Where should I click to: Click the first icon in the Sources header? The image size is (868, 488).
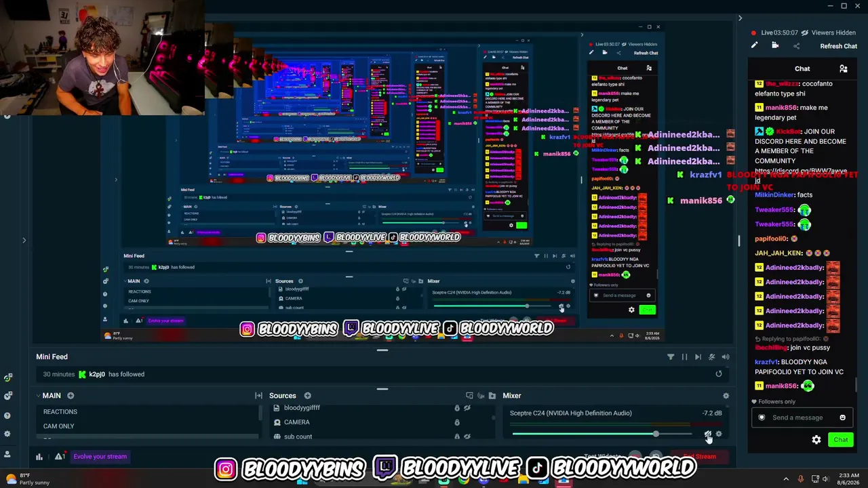point(469,395)
